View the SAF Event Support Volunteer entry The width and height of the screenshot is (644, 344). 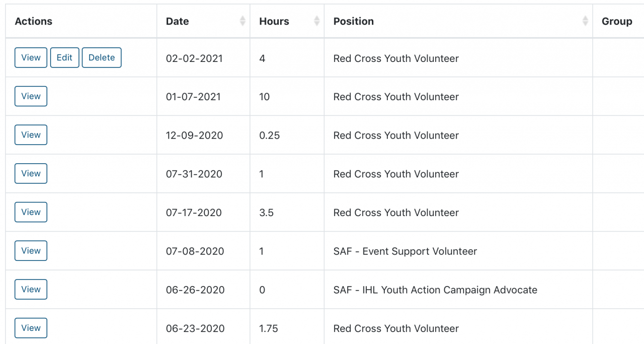[31, 251]
